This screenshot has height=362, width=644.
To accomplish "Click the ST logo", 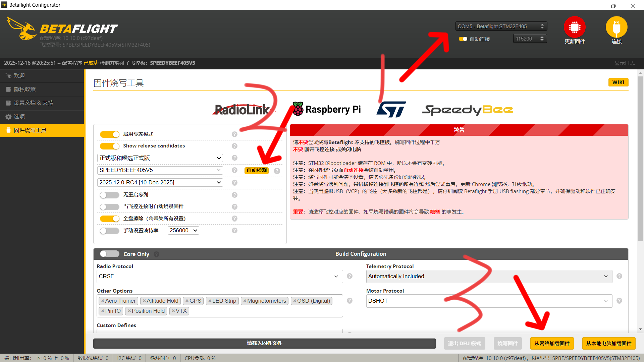I will (x=391, y=109).
